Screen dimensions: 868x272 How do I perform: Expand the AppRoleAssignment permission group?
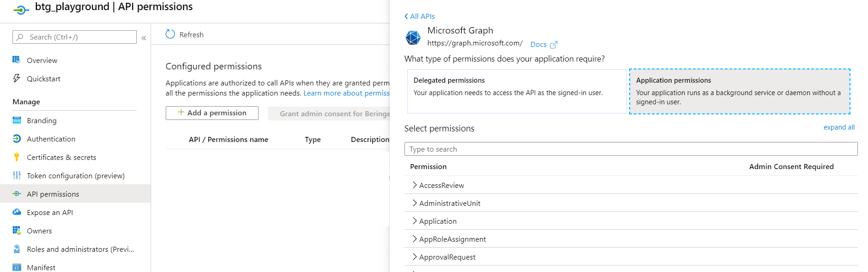tap(415, 238)
